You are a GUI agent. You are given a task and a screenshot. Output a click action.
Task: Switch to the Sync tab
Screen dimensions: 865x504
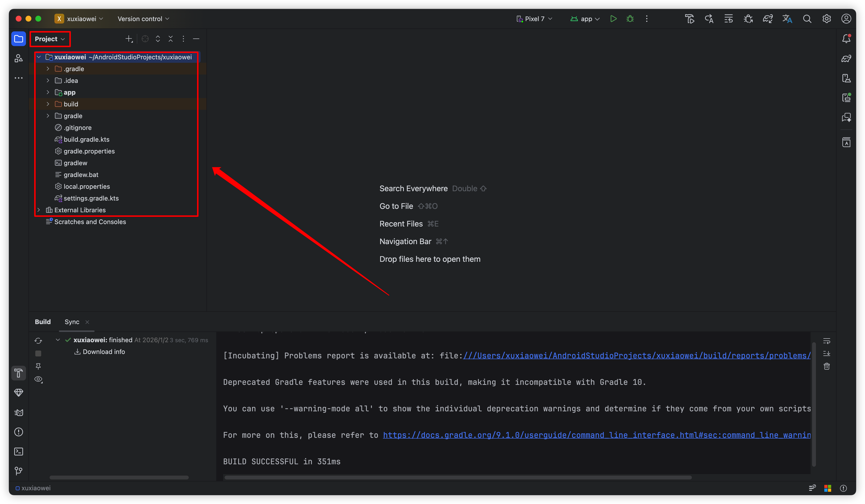[72, 322]
